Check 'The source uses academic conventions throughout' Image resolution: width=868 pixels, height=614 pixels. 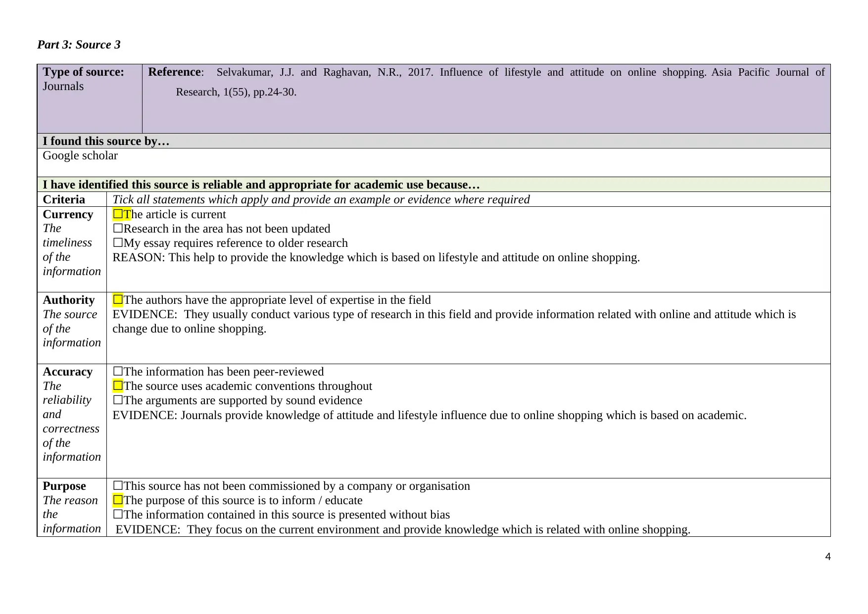tap(118, 386)
